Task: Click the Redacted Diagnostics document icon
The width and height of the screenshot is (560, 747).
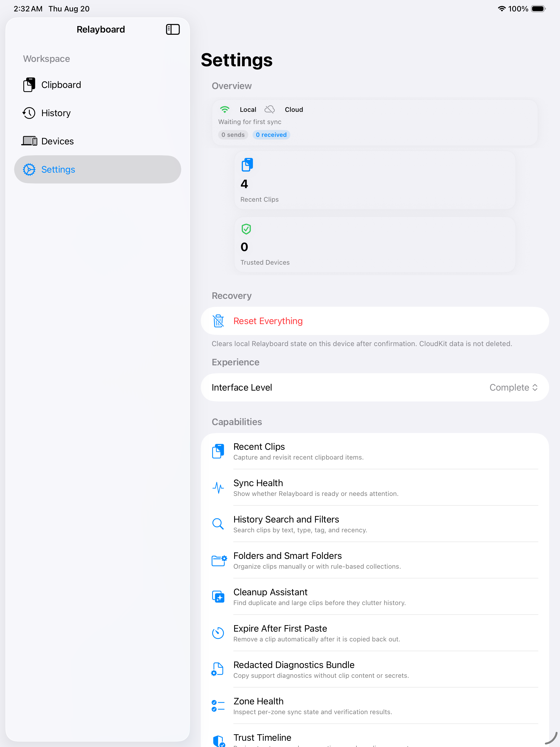Action: [217, 669]
